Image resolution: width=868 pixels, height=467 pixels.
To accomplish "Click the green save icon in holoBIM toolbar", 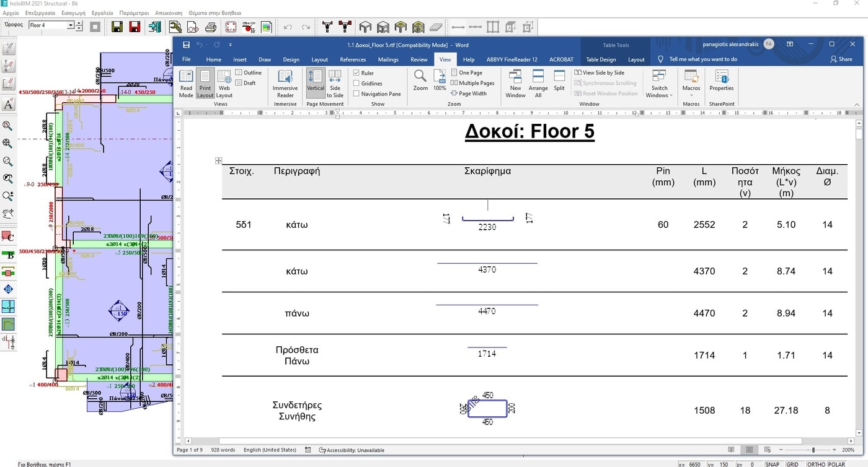I will pos(117,27).
